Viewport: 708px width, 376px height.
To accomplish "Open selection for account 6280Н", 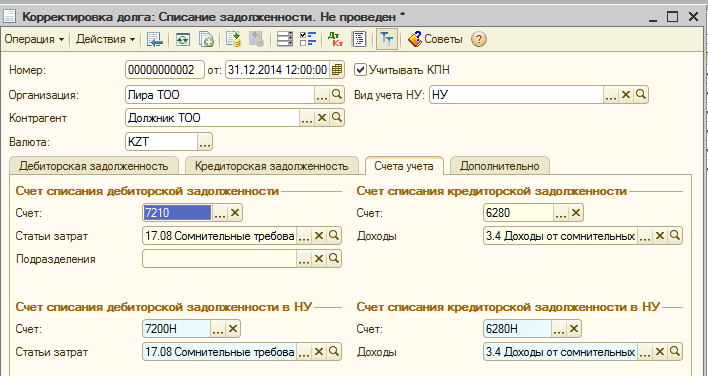I will pos(559,329).
